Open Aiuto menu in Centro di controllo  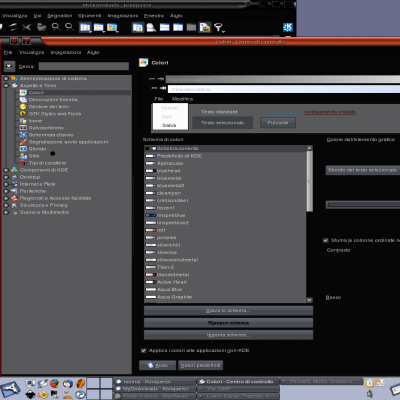93,52
